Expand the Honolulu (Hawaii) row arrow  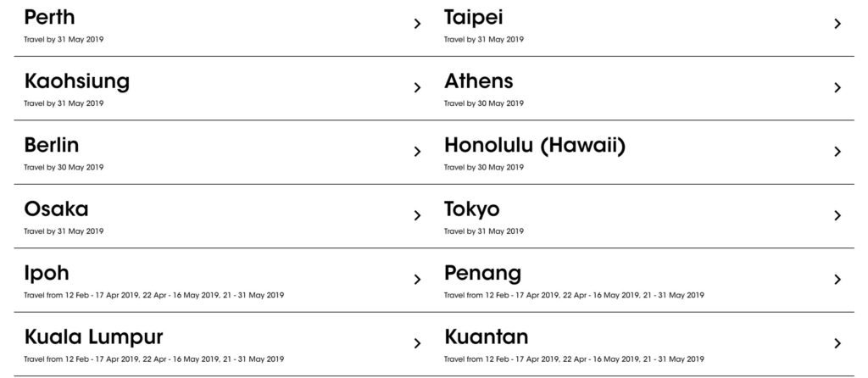click(x=837, y=152)
